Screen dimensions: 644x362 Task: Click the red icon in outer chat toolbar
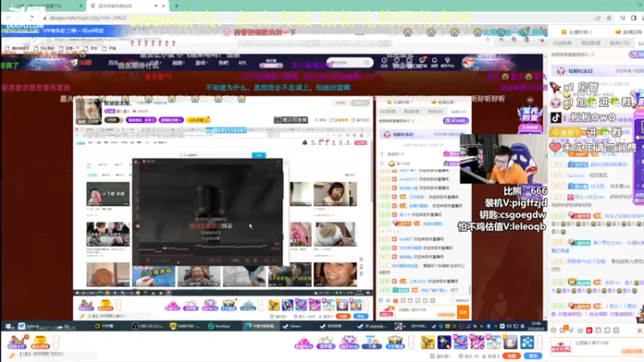click(x=589, y=330)
